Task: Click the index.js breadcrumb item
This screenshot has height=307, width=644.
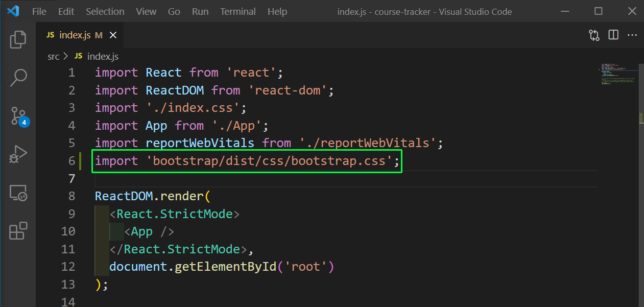Action: [103, 57]
